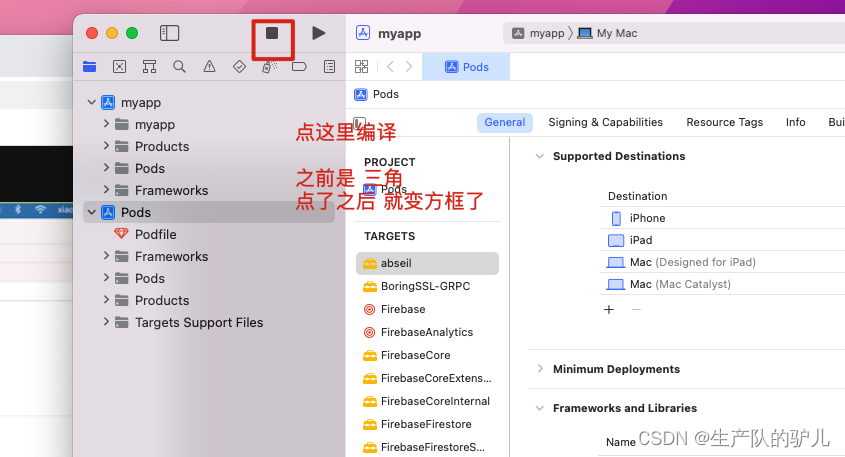Viewport: 845px width, 457px height.
Task: Expand the Frameworks folder under myapp project
Action: (x=106, y=190)
